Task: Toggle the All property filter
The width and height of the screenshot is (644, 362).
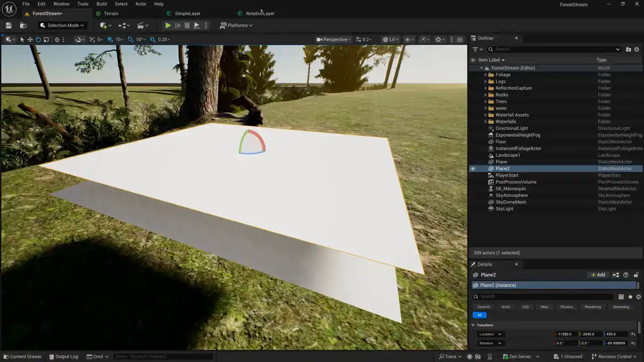Action: coord(479,315)
